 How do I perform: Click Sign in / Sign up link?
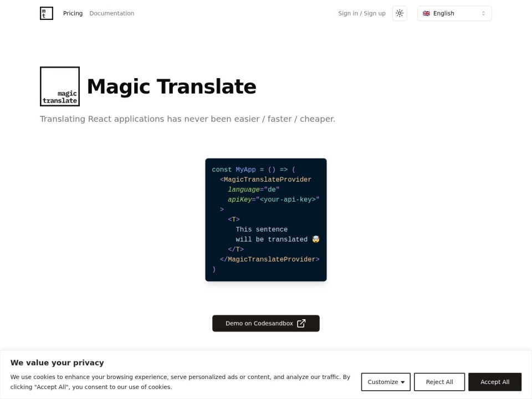[362, 13]
